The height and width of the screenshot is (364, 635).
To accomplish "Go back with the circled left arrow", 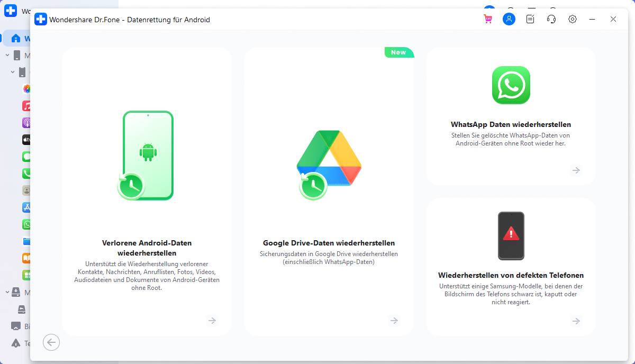I will pos(51,342).
